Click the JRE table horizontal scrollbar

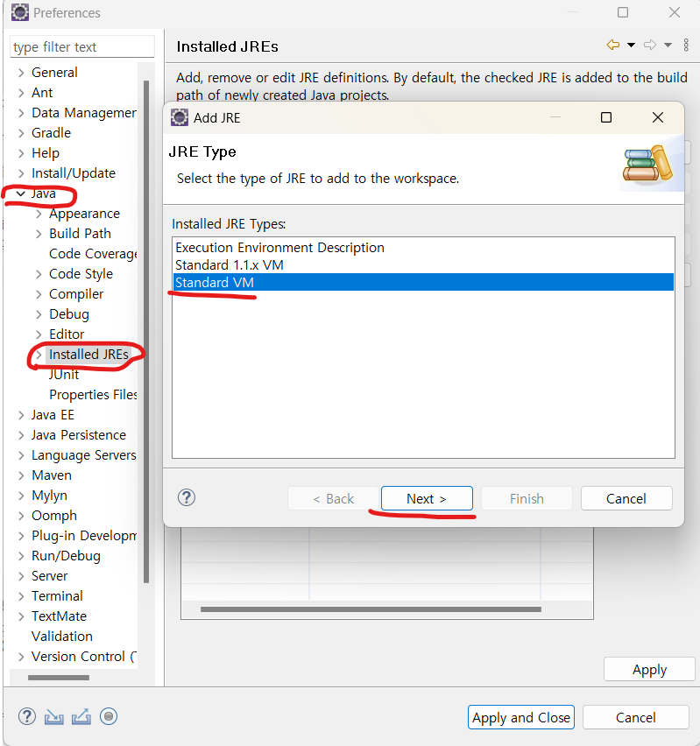tap(371, 609)
